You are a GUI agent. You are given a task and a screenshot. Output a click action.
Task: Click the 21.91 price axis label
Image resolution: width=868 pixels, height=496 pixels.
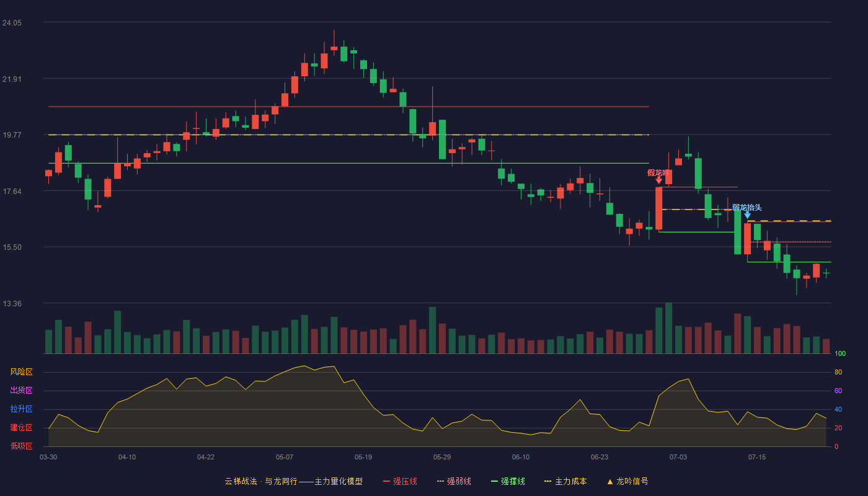[12, 79]
